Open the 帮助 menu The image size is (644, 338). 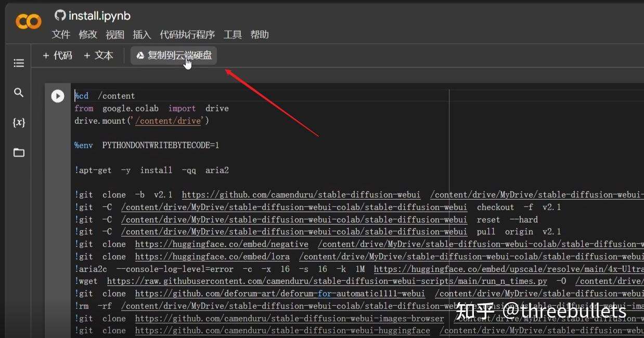pos(260,34)
